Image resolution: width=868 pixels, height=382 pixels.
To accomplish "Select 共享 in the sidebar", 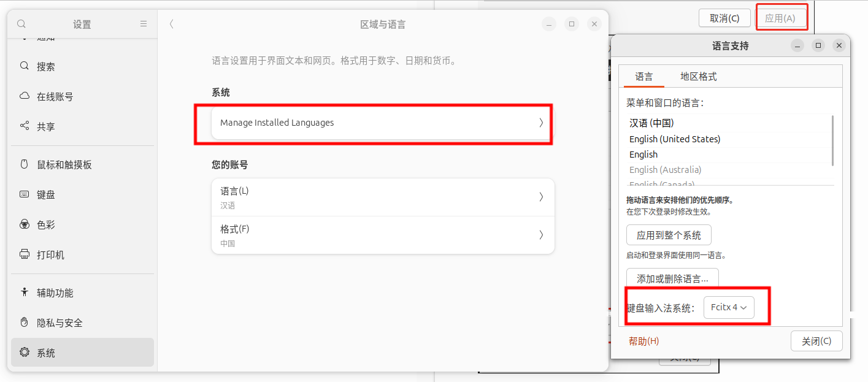I will [46, 126].
